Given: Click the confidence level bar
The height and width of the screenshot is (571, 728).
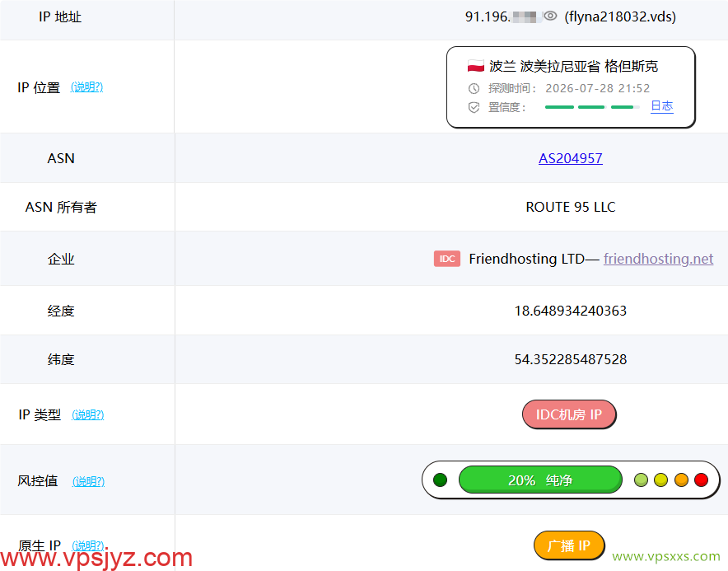Looking at the screenshot, I should tap(592, 107).
